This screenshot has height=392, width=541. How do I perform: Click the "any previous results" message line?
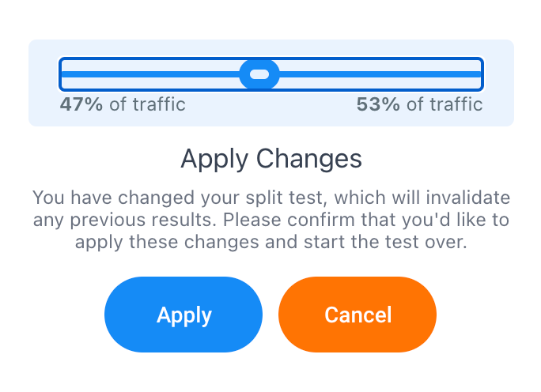click(271, 220)
